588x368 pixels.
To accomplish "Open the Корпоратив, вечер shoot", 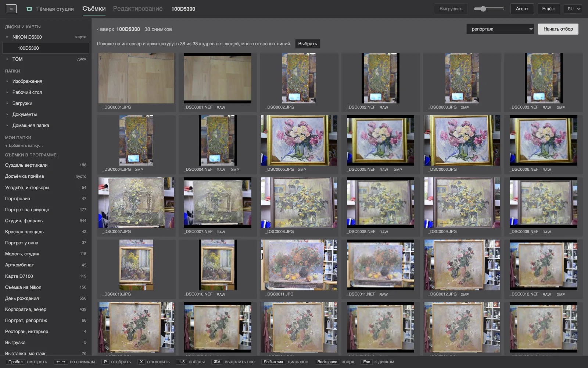I will coord(46,309).
